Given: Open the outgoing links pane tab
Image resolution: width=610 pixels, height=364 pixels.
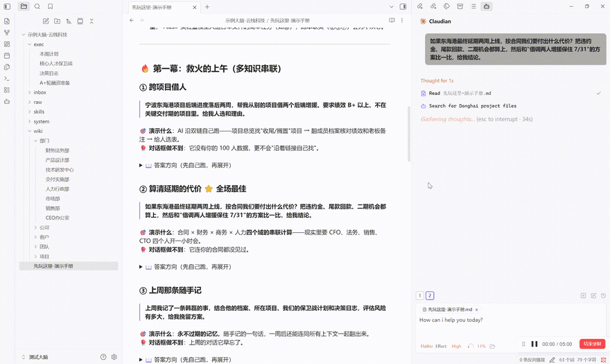Looking at the screenshot, I should coord(433,7).
